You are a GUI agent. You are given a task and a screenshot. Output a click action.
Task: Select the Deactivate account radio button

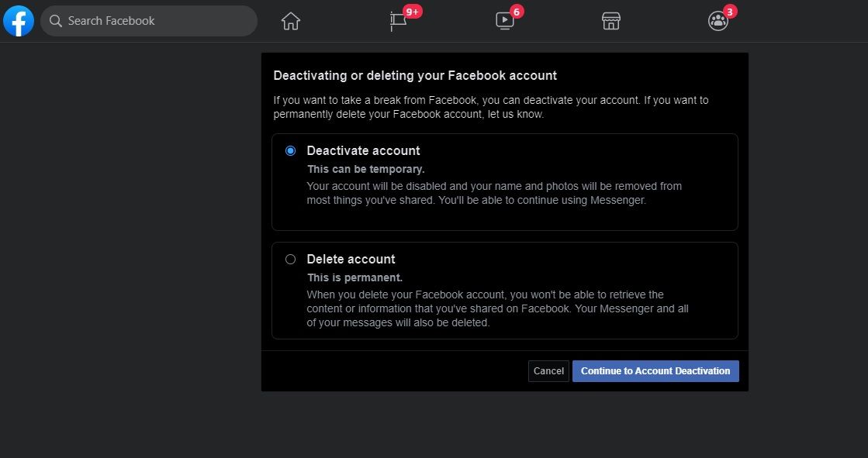pos(290,150)
